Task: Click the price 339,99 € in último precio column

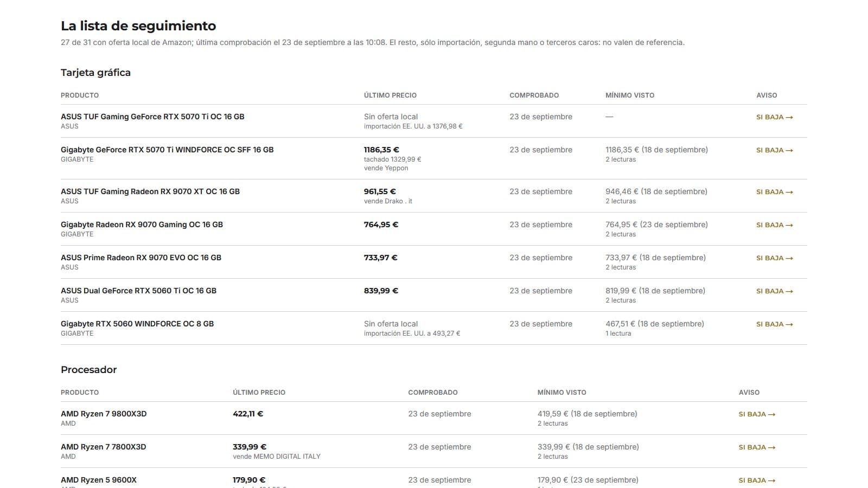Action: pos(250,447)
